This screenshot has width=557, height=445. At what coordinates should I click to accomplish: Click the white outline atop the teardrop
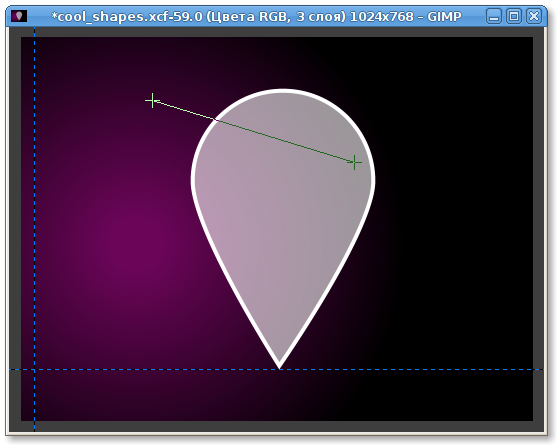point(283,91)
